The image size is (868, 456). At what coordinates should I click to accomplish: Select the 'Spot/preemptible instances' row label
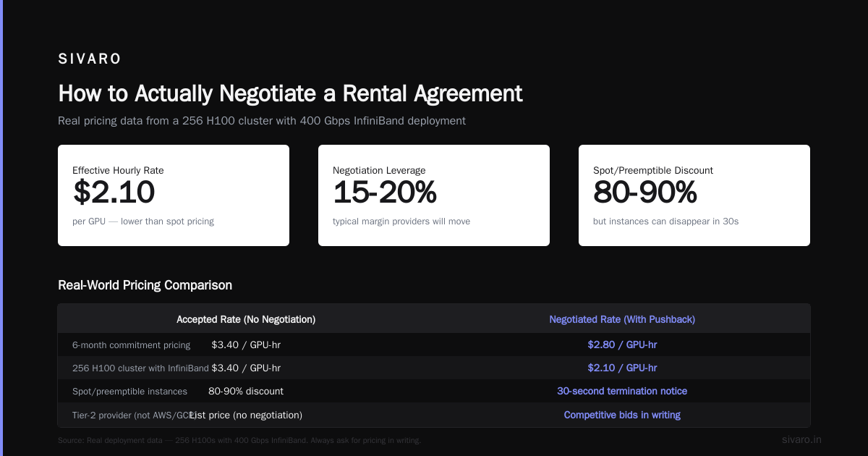coord(129,392)
